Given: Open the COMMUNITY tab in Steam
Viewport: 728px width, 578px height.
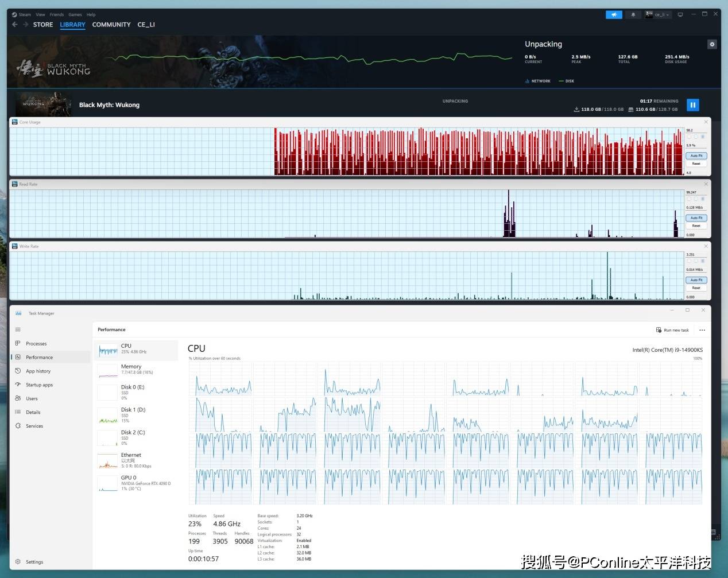Looking at the screenshot, I should pyautogui.click(x=111, y=25).
